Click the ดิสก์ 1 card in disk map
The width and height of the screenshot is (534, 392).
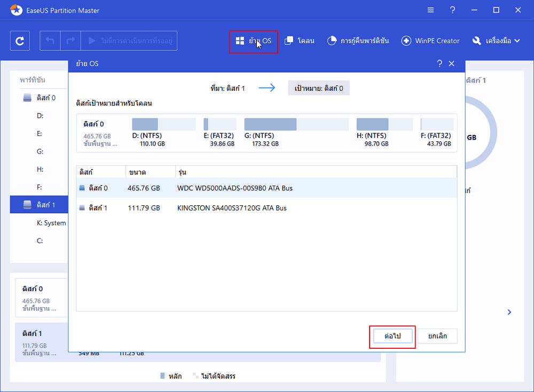click(42, 342)
